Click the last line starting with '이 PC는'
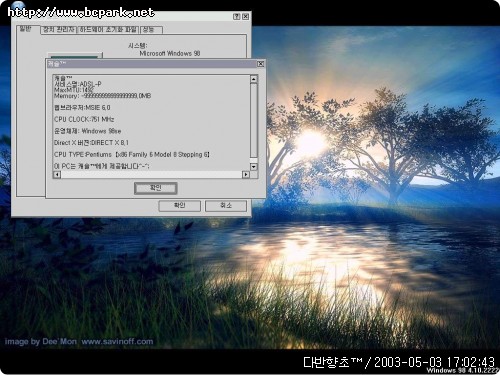 pos(102,166)
